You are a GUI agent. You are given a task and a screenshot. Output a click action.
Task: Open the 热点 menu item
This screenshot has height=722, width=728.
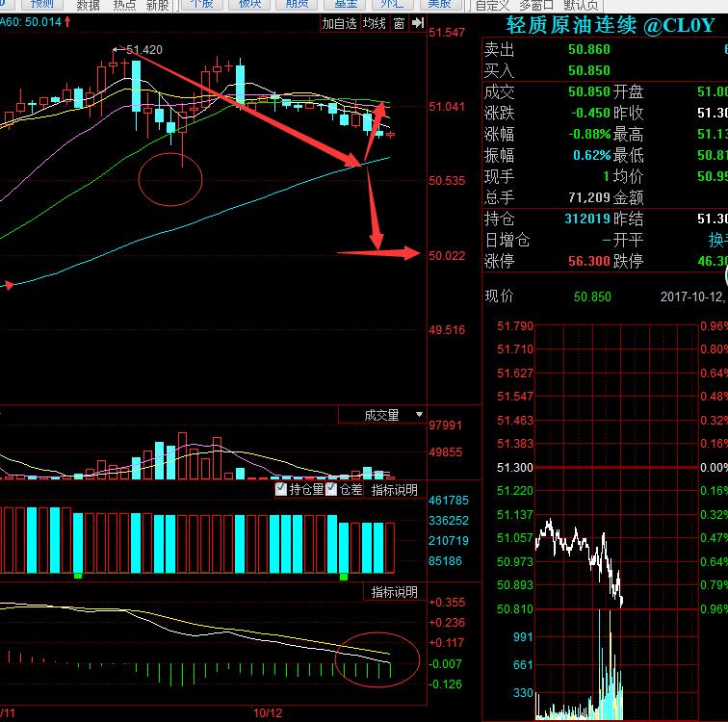point(124,5)
